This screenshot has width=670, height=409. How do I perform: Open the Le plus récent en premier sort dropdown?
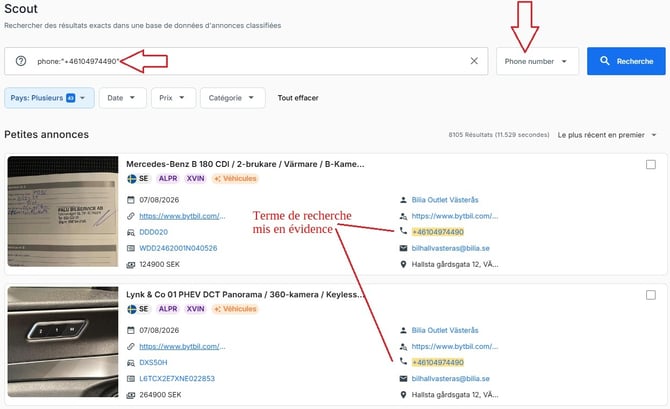[x=607, y=135]
